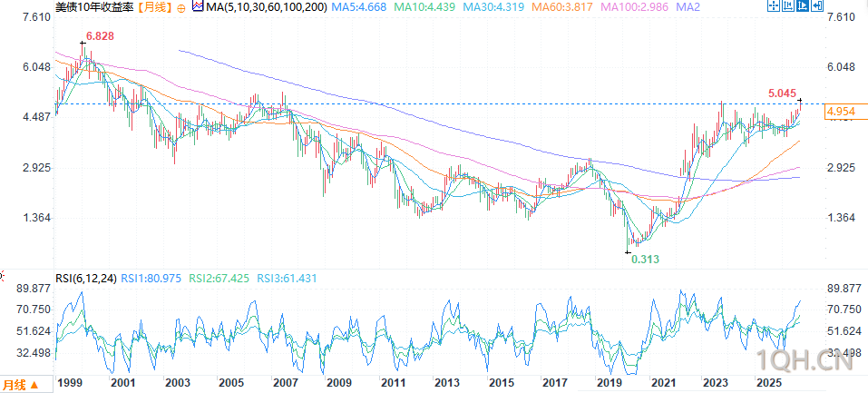Screen dimensions: 868x393
Task: Click the 2003 label on the time axis
Action: 177,383
